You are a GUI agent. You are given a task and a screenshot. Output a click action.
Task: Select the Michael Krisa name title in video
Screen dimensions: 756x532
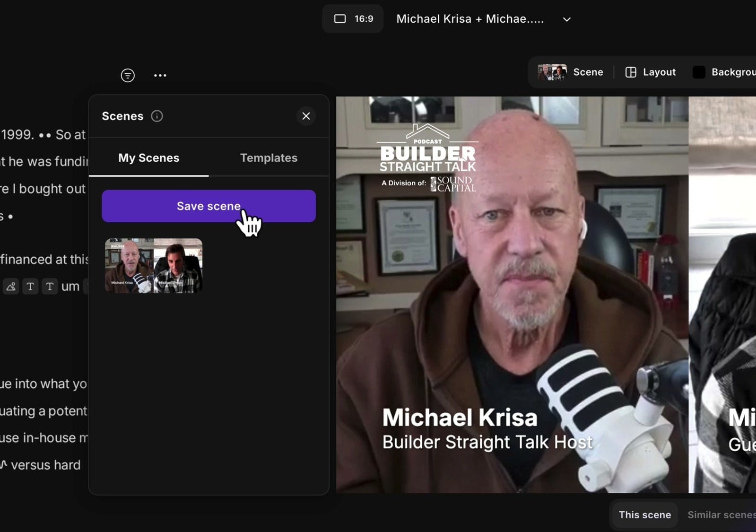pyautogui.click(x=460, y=418)
